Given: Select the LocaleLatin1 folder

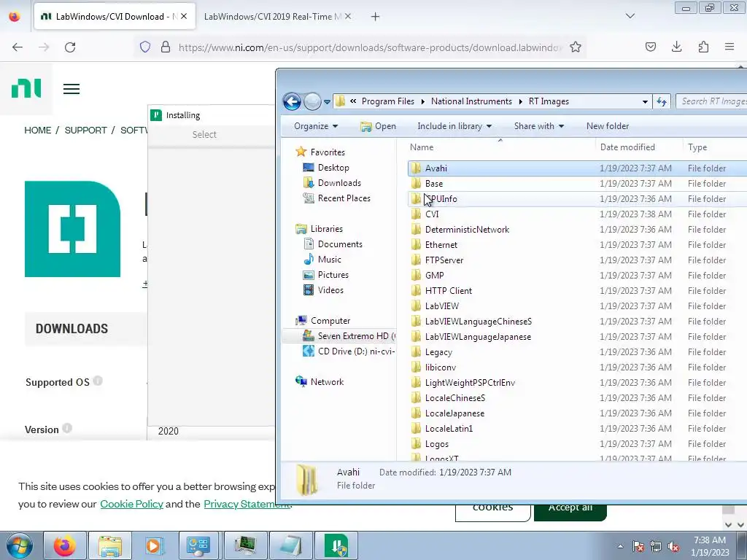Looking at the screenshot, I should (449, 429).
